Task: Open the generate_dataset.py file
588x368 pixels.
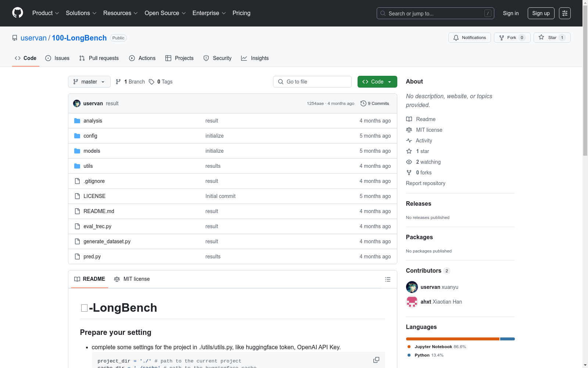Action: click(107, 241)
